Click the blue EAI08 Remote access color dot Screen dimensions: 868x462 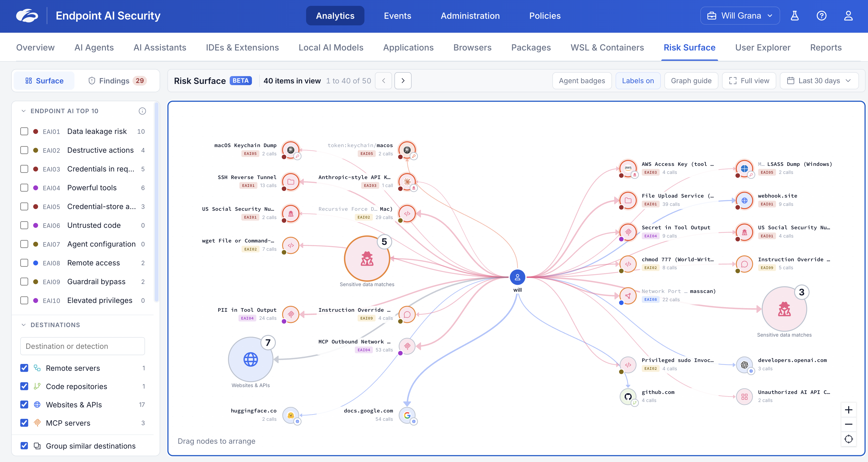point(36,263)
